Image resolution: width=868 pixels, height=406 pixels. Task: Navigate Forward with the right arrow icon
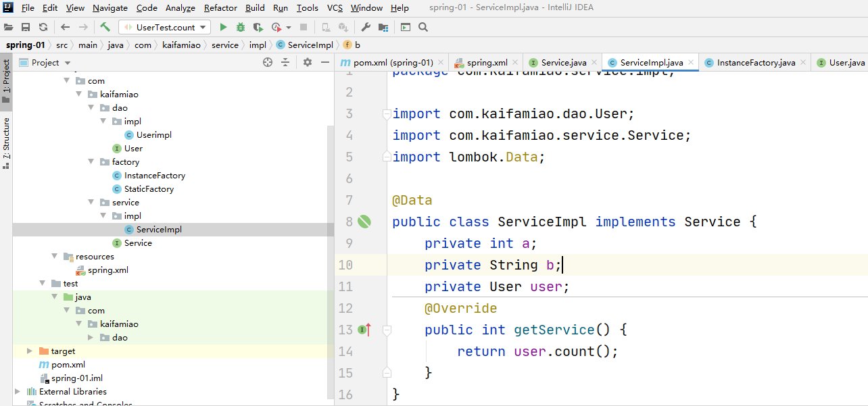tap(83, 28)
